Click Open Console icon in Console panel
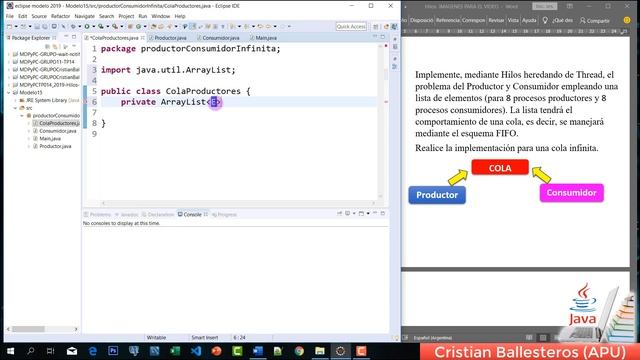The width and height of the screenshot is (640, 360). [361, 213]
